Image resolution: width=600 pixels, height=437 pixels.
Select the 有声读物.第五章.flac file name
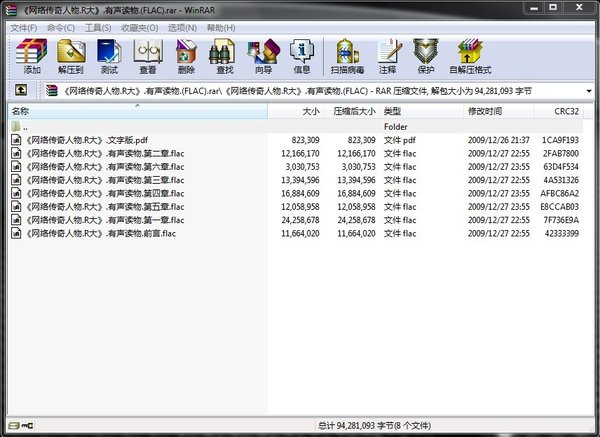coord(105,207)
